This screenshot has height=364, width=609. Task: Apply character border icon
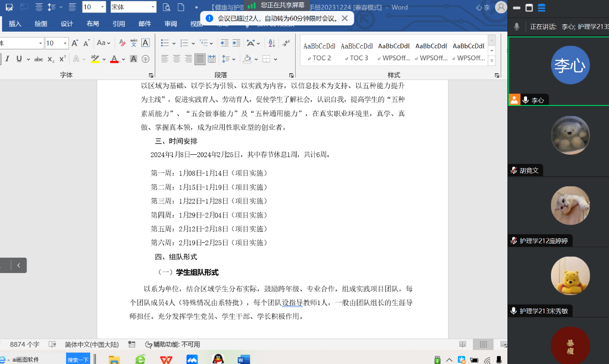click(145, 43)
